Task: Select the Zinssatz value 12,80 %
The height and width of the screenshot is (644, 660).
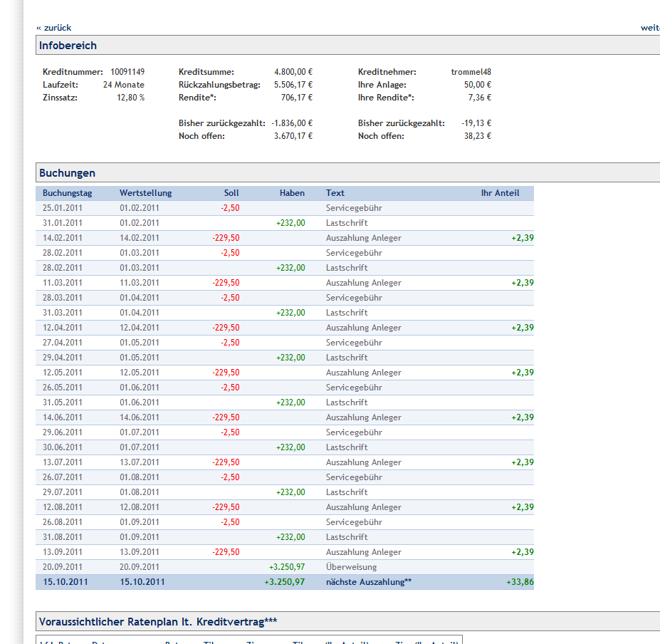Action: click(x=130, y=98)
